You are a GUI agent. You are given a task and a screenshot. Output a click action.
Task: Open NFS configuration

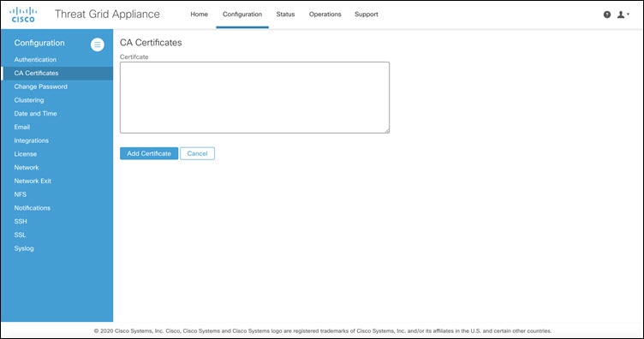coord(21,194)
